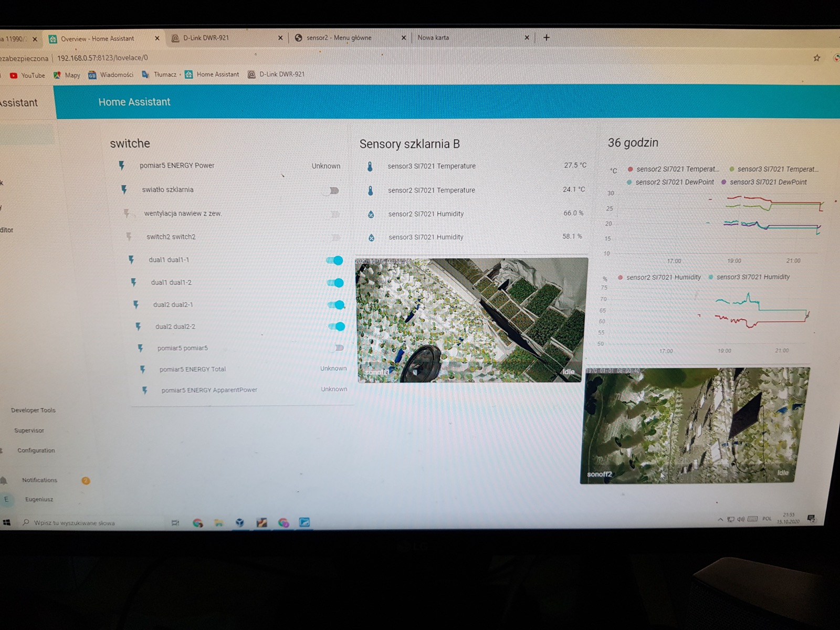The width and height of the screenshot is (840, 630).
Task: Click the sensor2 SI7021 DewPoint legend entry
Action: point(670,182)
